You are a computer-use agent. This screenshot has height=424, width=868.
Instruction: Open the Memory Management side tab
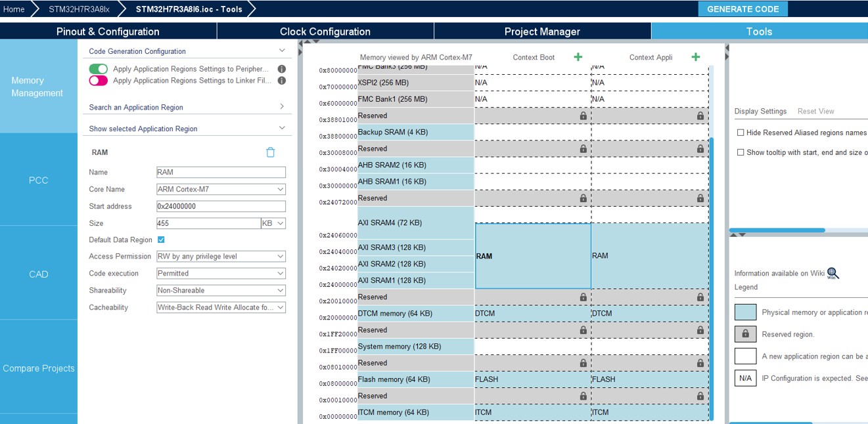point(38,87)
